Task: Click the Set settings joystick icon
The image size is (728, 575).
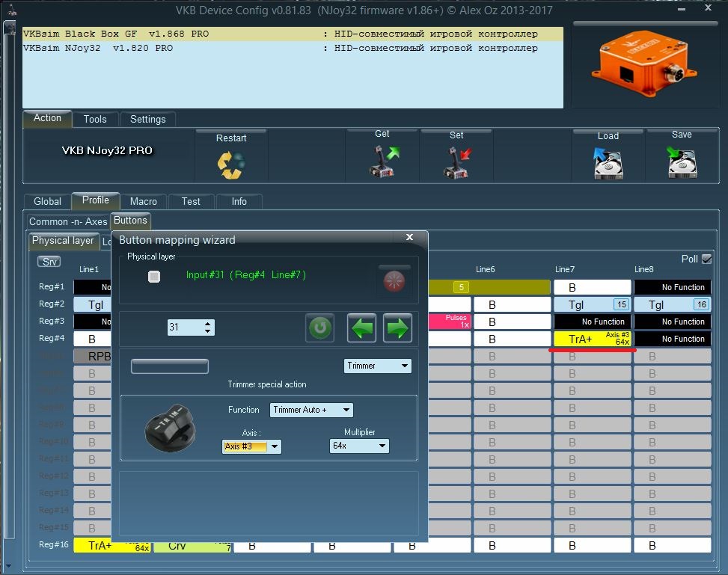Action: [x=457, y=162]
